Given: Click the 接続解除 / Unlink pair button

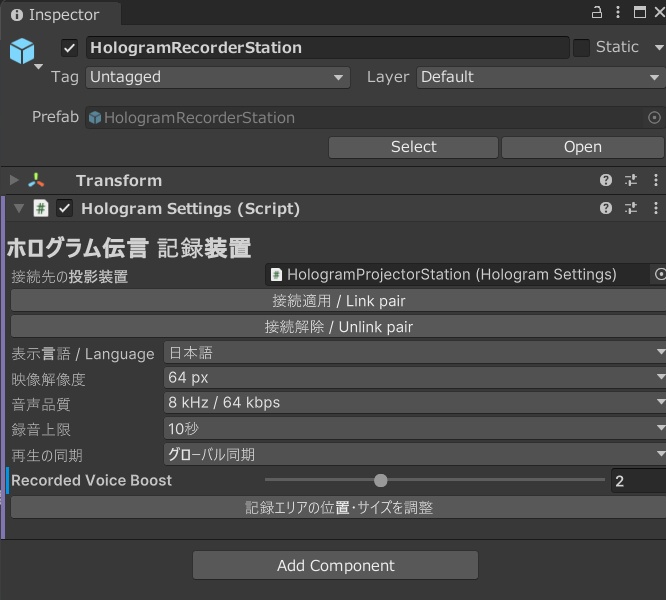Looking at the screenshot, I should click(338, 327).
